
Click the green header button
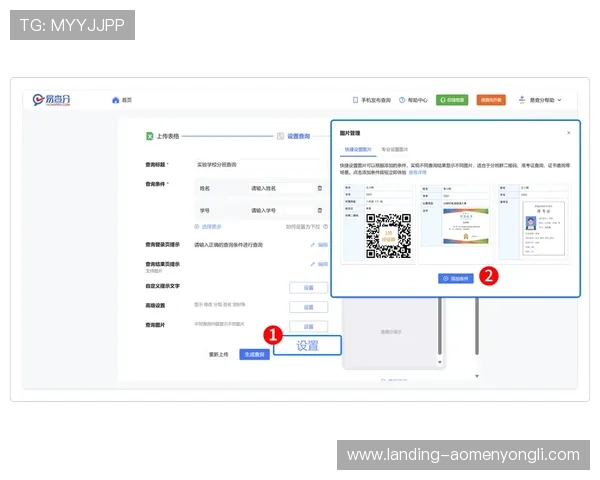(452, 100)
